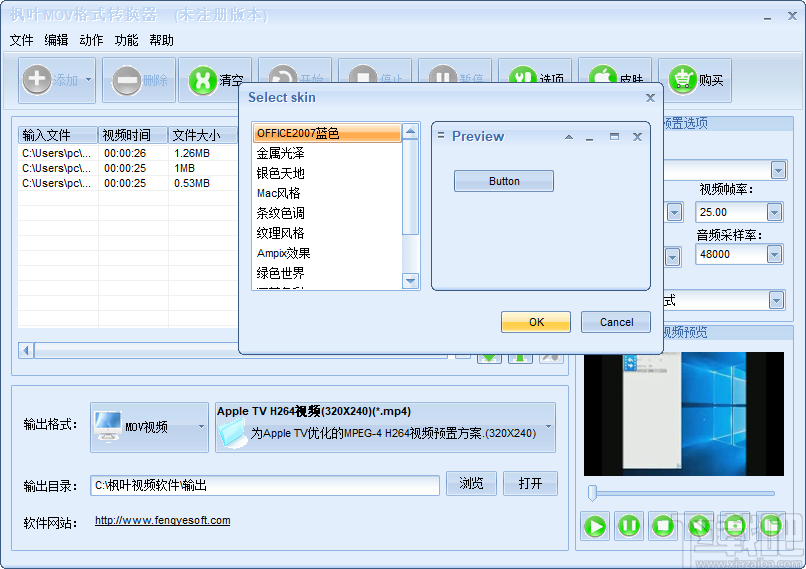This screenshot has height=569, width=806.
Task: Open the Add button's dropdown arrow
Action: 88,80
